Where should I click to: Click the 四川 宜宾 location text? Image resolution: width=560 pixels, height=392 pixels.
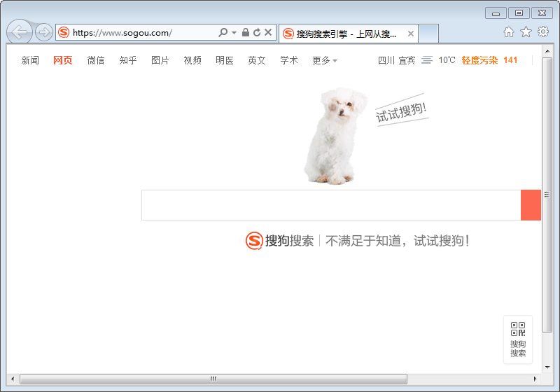click(x=396, y=60)
